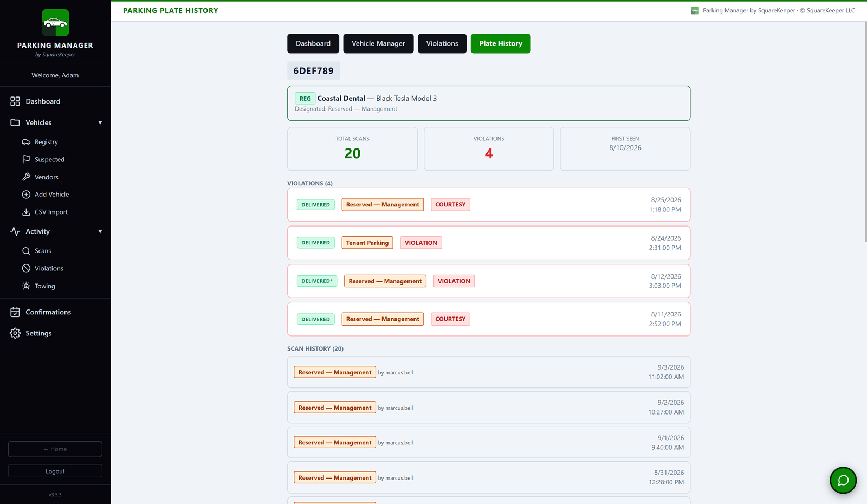Select the Plate History tab
The image size is (867, 504).
pyautogui.click(x=501, y=43)
